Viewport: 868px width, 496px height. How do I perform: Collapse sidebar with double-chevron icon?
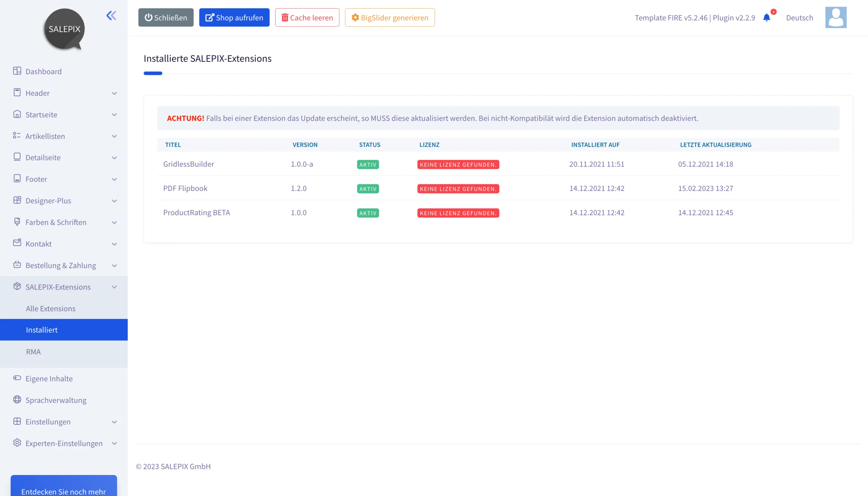click(x=111, y=16)
